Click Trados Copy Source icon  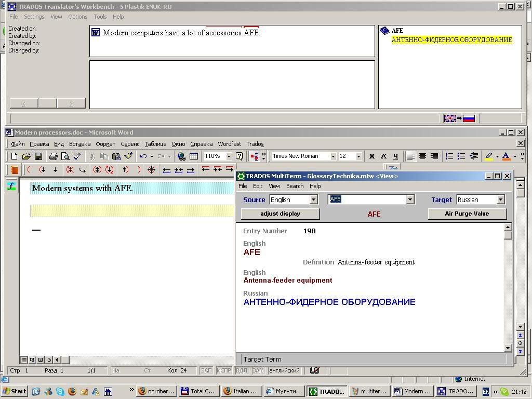point(82,170)
